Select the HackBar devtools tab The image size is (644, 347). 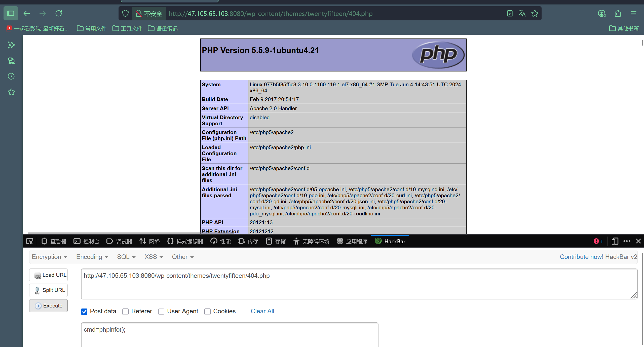click(390, 241)
